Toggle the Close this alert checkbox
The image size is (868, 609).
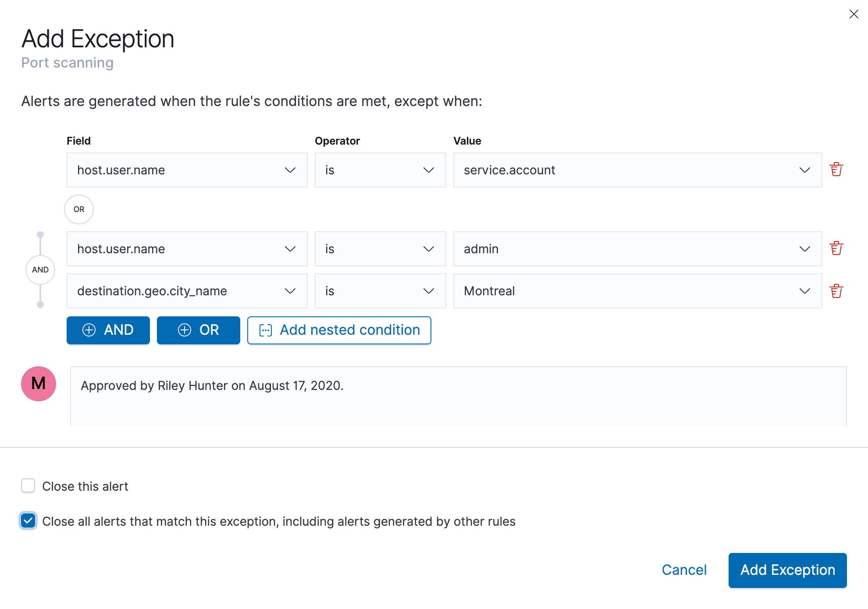pyautogui.click(x=28, y=486)
